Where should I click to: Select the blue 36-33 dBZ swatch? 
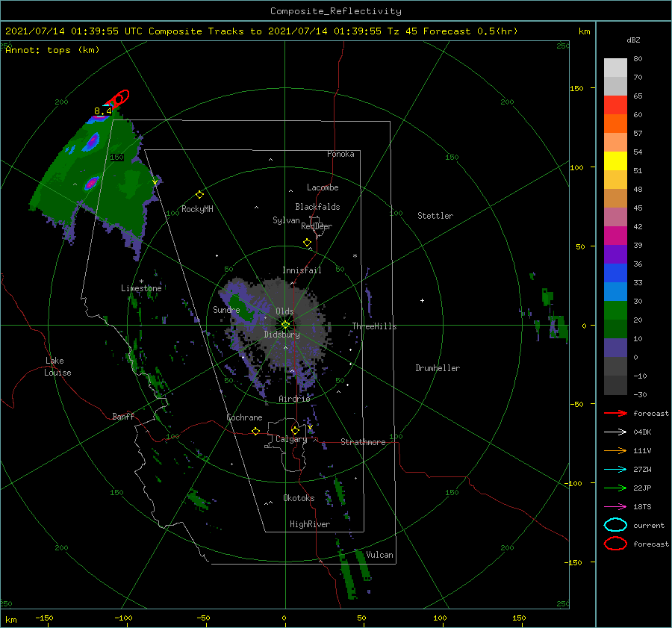tap(615, 273)
